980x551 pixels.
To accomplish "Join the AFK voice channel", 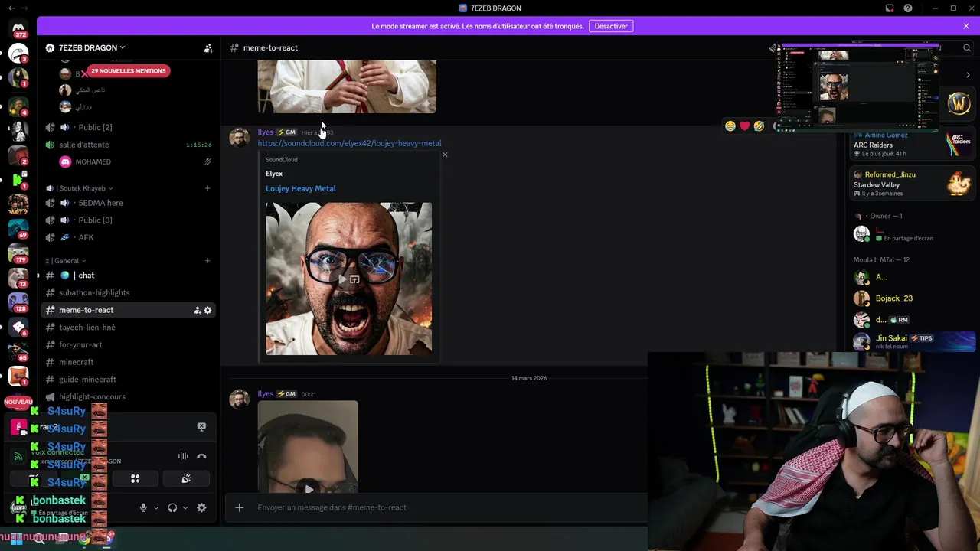I will tap(128, 238).
